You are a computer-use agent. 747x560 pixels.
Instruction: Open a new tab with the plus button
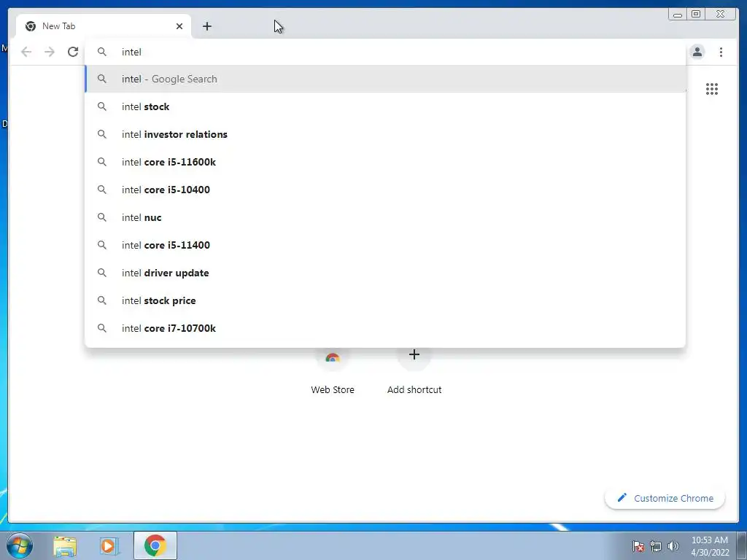(206, 26)
